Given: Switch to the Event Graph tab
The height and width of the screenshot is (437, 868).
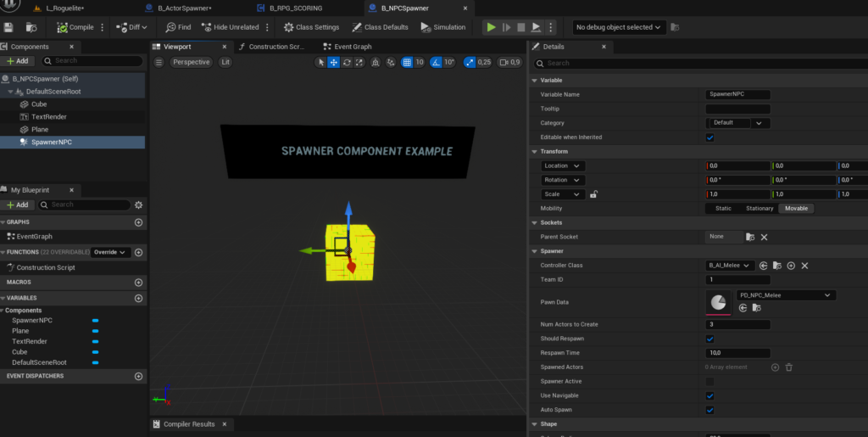Looking at the screenshot, I should click(x=353, y=47).
